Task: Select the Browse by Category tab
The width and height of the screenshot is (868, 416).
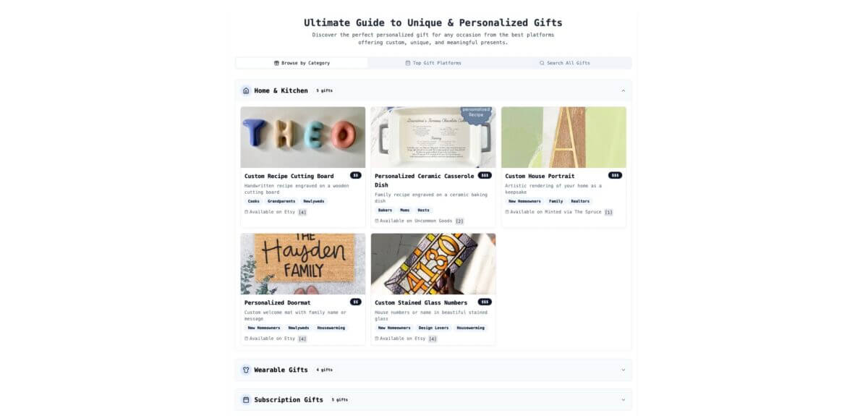Action: point(302,63)
